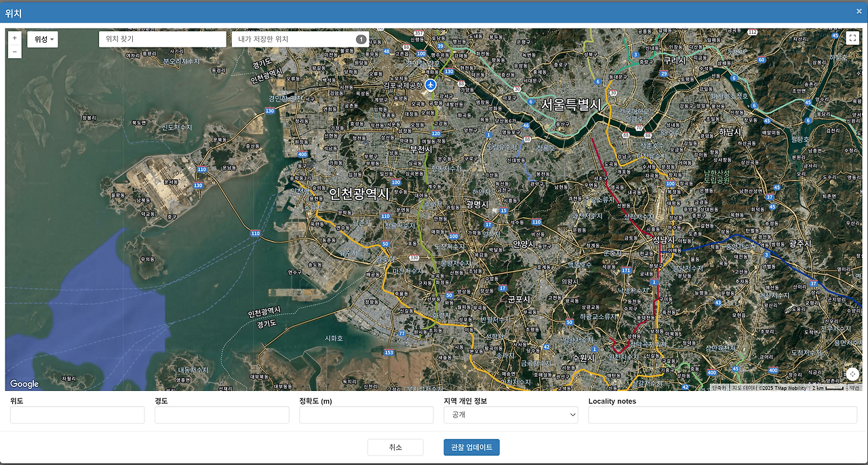Image resolution: width=868 pixels, height=465 pixels.
Task: Focus the 정확도 (m) input
Action: point(366,415)
